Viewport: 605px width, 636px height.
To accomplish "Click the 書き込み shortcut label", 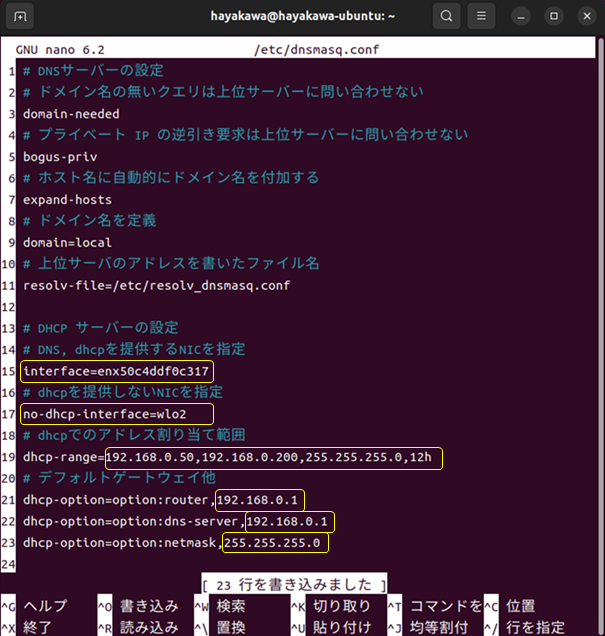I will (151, 606).
